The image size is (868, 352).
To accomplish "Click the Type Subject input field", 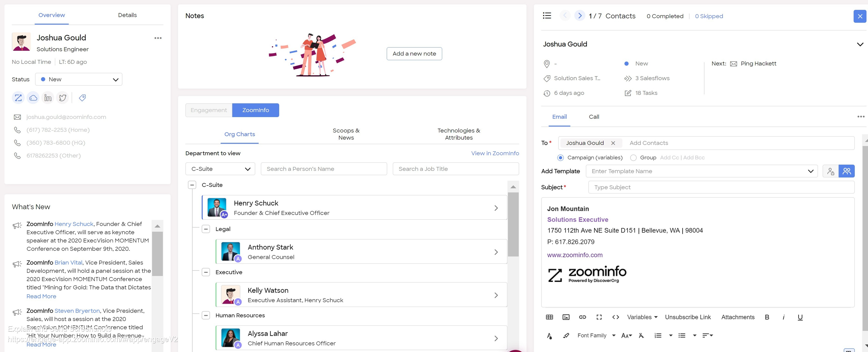I will click(x=721, y=187).
